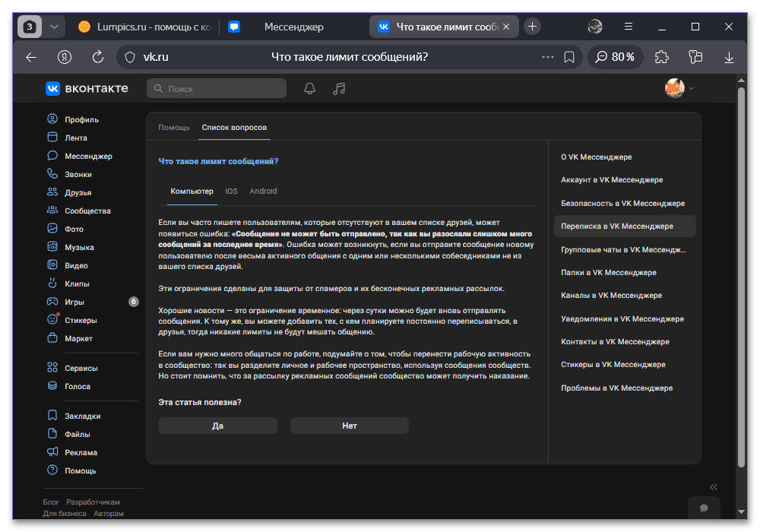Select Список вопросов tab
The image size is (760, 532).
point(234,128)
